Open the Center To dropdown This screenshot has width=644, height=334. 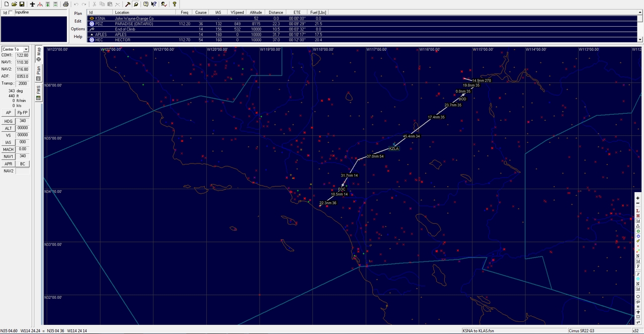16,49
